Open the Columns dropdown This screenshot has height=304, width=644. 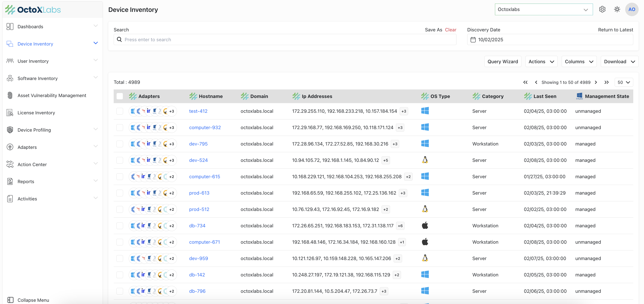(x=579, y=62)
